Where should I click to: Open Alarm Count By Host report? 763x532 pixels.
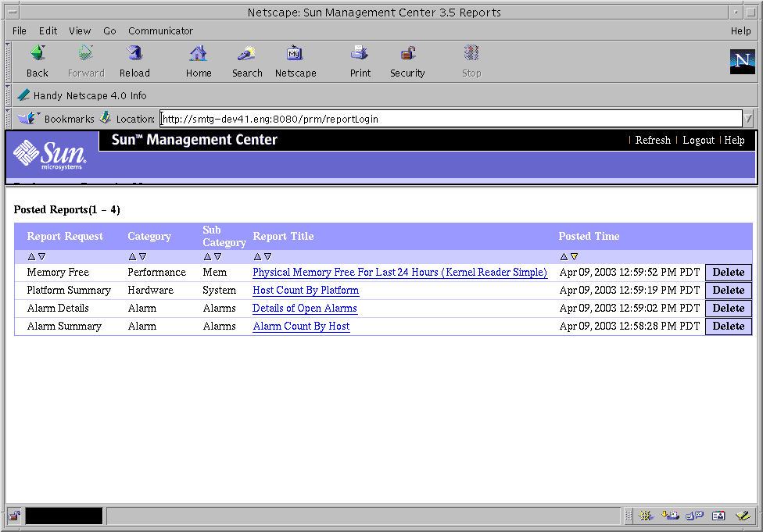301,327
